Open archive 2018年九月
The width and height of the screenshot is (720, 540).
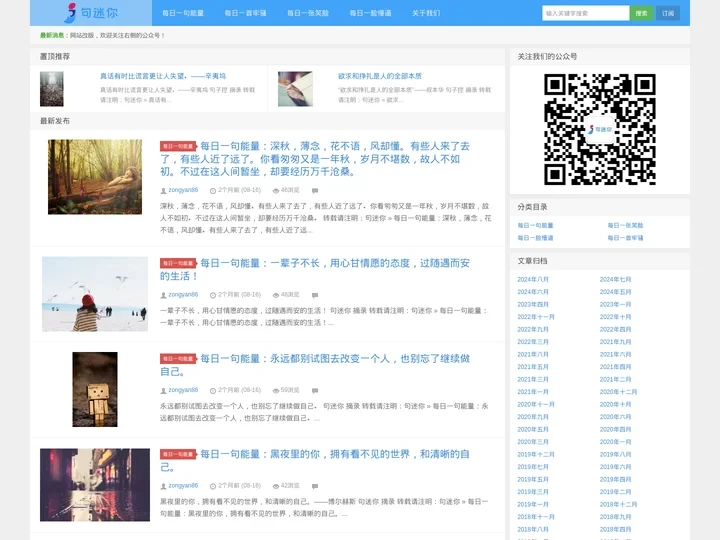(615, 517)
